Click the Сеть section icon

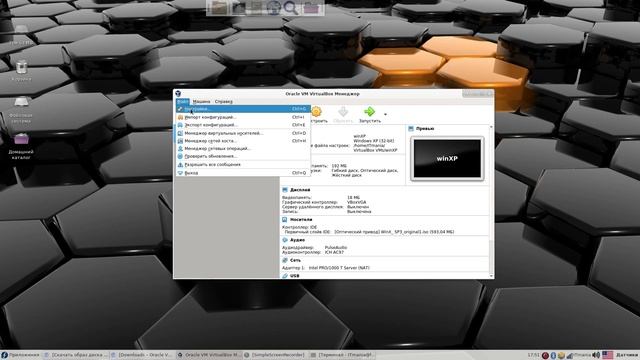[285, 260]
